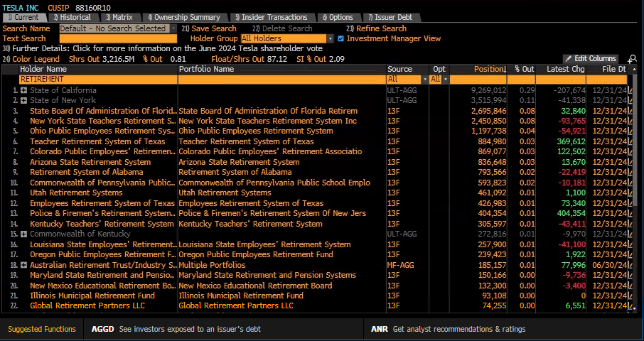Expand the Commonwealth of Kentucky row
Image resolution: width=644 pixels, height=341 pixels.
[x=24, y=234]
